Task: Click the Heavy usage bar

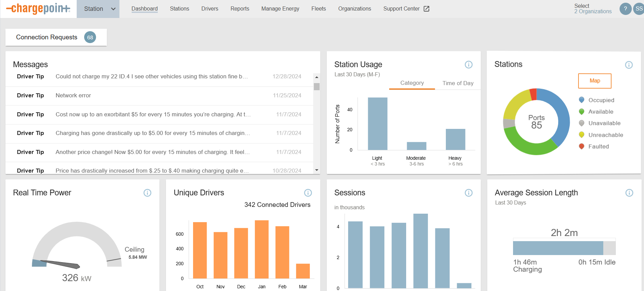Action: click(x=455, y=139)
